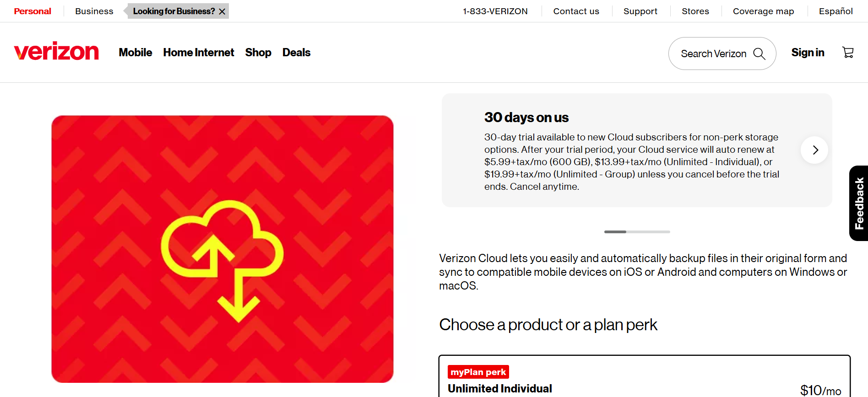Image resolution: width=868 pixels, height=397 pixels.
Task: Click inside the Search Verizon field
Action: [714, 54]
